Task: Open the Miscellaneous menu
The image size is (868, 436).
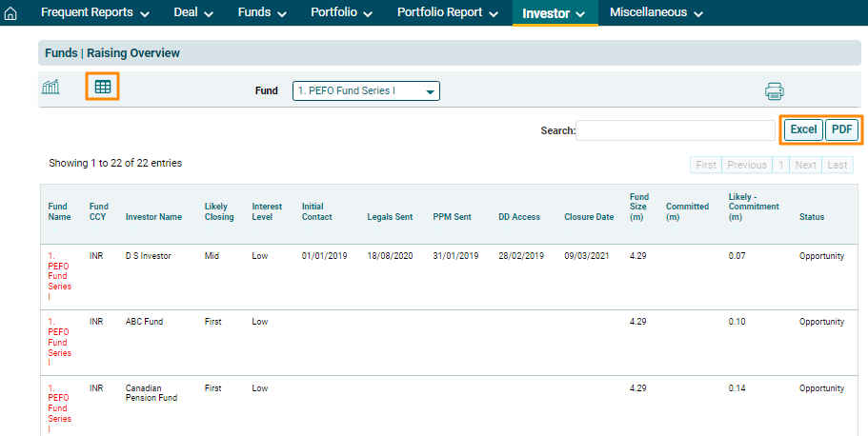Action: tap(656, 13)
